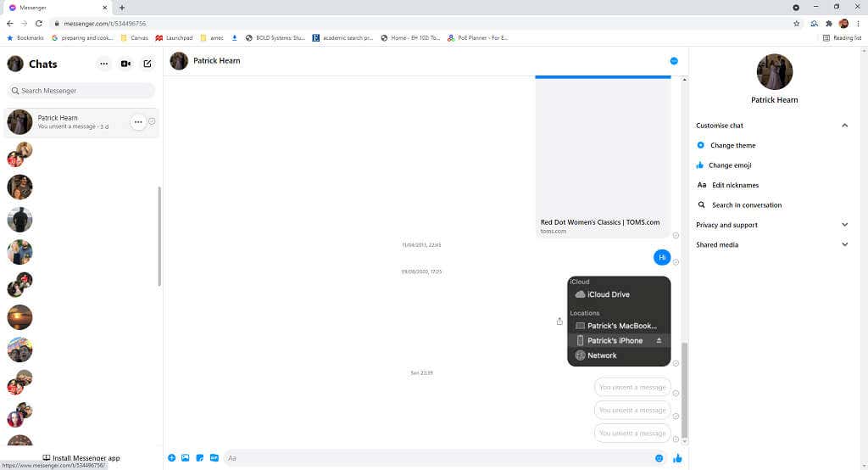This screenshot has width=868, height=470.
Task: Open more actions plus icon in composer
Action: 171,458
